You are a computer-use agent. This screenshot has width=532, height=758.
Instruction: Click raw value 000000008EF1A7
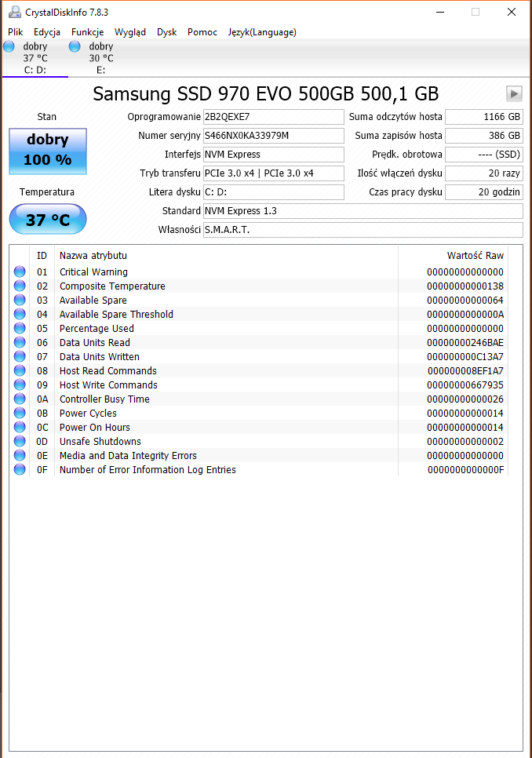coord(465,371)
